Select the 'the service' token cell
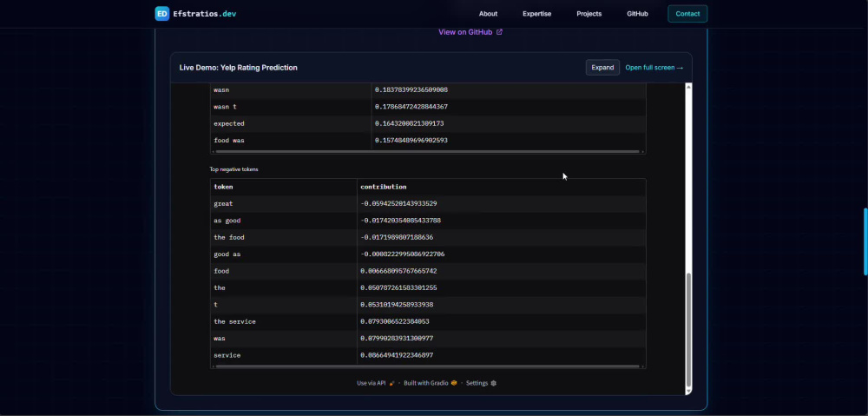 click(x=284, y=321)
